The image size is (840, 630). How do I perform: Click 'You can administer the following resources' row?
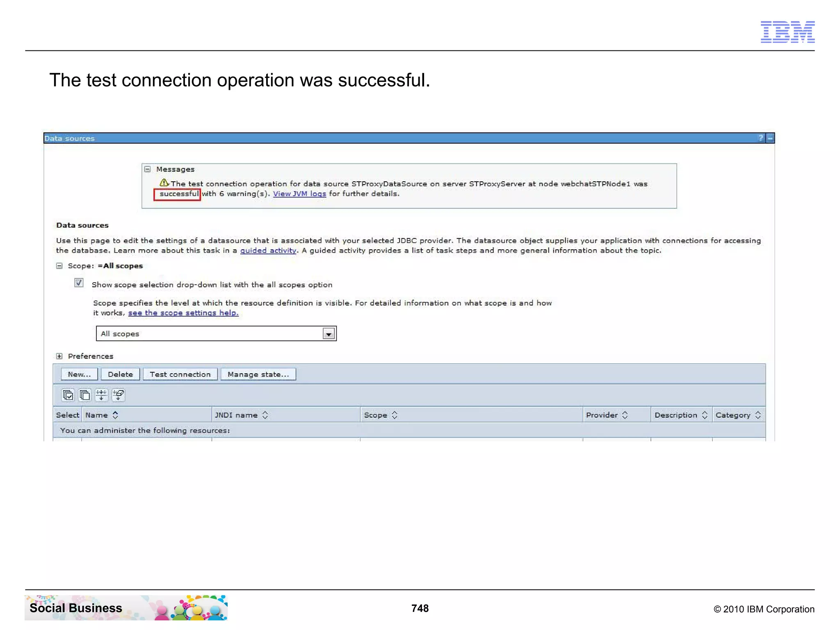tap(409, 430)
